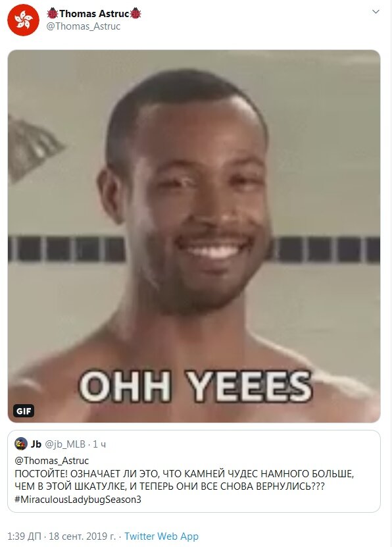
Task: Click the GIF badge on the image
Action: tap(24, 411)
